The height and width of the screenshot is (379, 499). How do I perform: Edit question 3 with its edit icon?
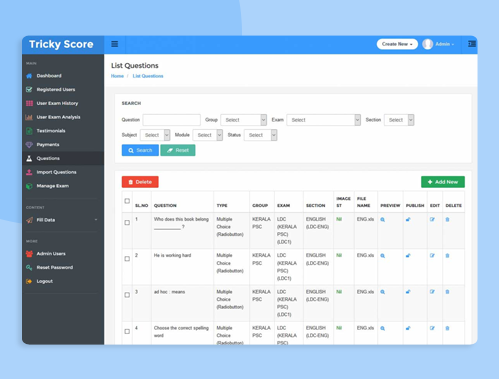[432, 292]
